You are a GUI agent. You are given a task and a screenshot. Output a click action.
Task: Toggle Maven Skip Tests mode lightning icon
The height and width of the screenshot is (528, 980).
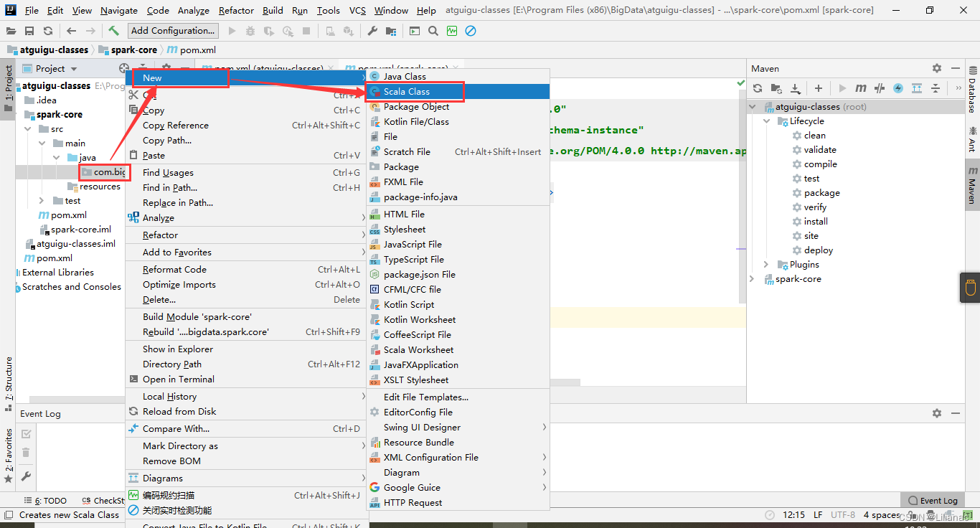[x=898, y=88]
